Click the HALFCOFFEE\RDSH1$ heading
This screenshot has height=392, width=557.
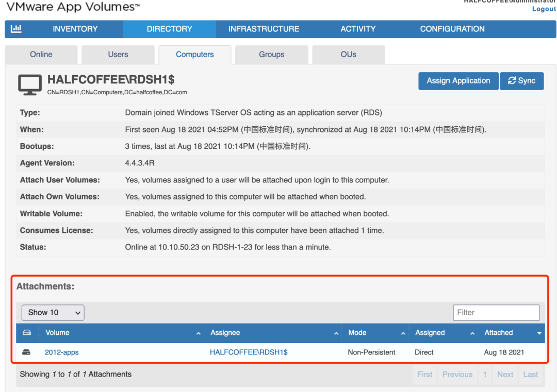(x=111, y=80)
